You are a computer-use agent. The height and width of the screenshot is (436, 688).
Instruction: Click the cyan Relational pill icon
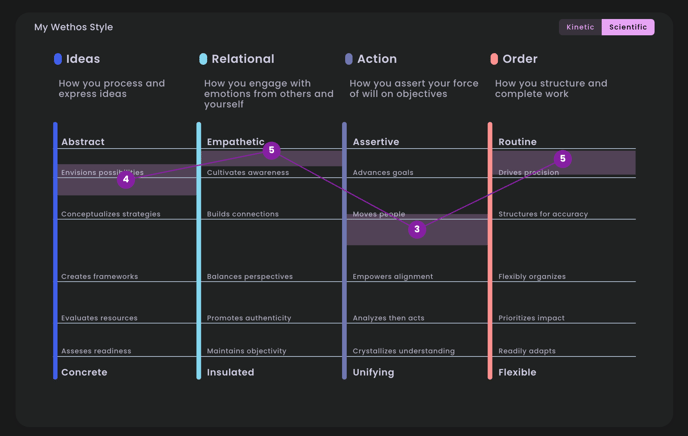tap(203, 59)
